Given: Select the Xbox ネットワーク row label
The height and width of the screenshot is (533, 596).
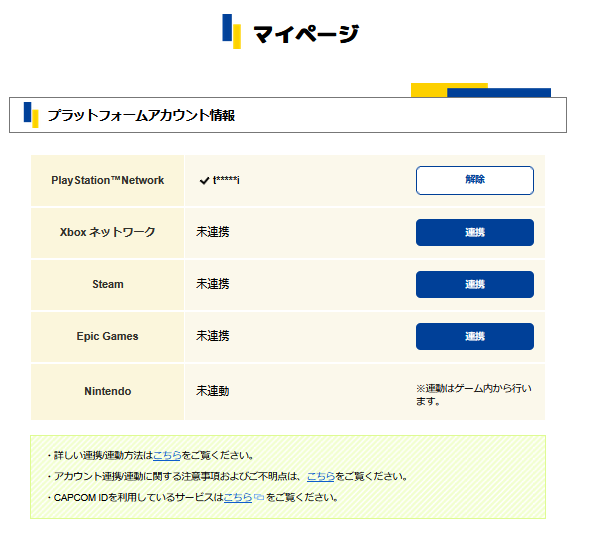Looking at the screenshot, I should point(108,232).
